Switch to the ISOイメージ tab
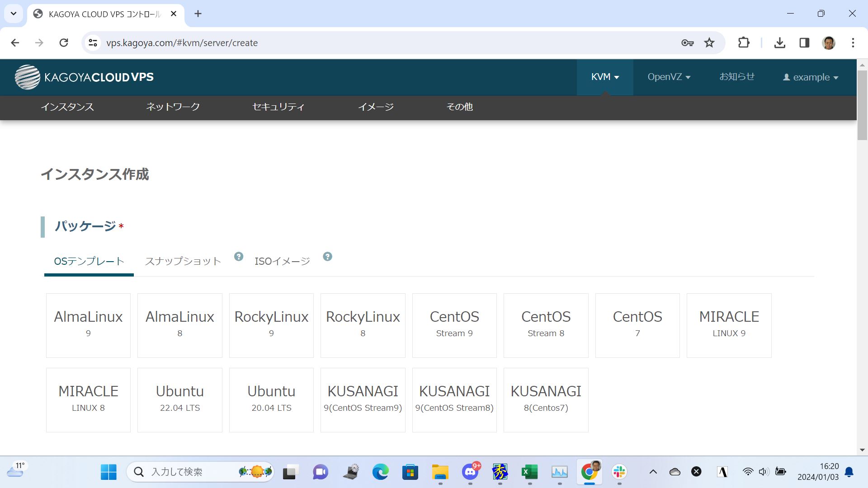This screenshot has width=868, height=488. (x=282, y=261)
